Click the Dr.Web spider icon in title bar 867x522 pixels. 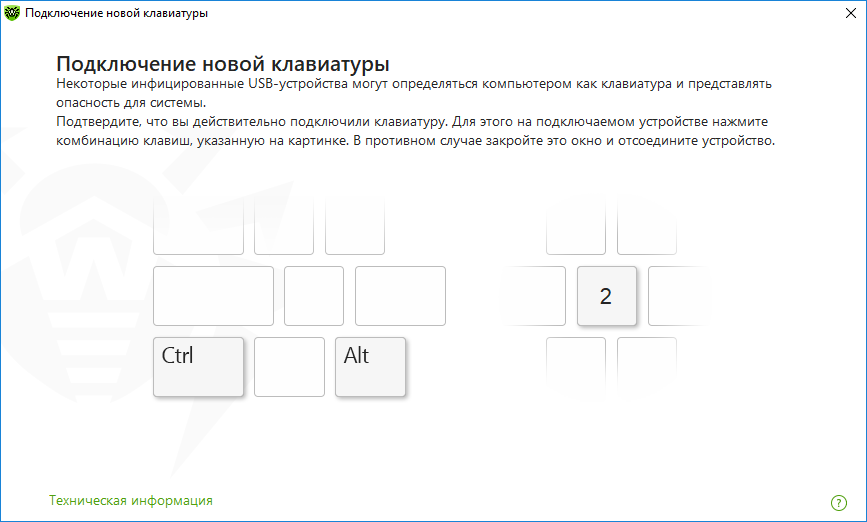point(12,13)
